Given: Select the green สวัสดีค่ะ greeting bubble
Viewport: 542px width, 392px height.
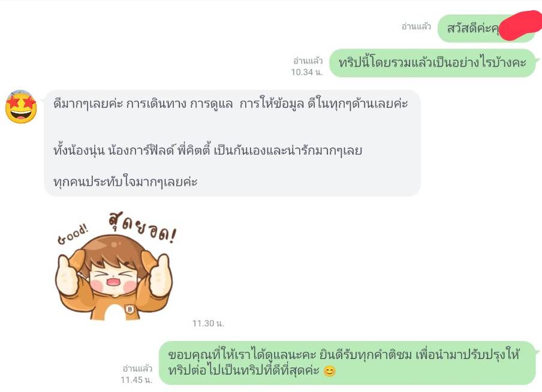Looking at the screenshot, I should [486, 28].
